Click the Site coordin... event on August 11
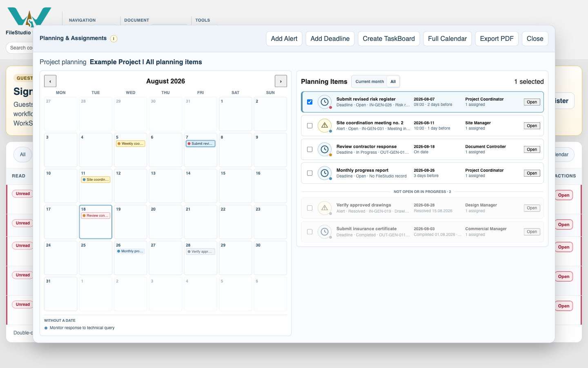Image resolution: width=588 pixels, height=368 pixels. (x=96, y=180)
